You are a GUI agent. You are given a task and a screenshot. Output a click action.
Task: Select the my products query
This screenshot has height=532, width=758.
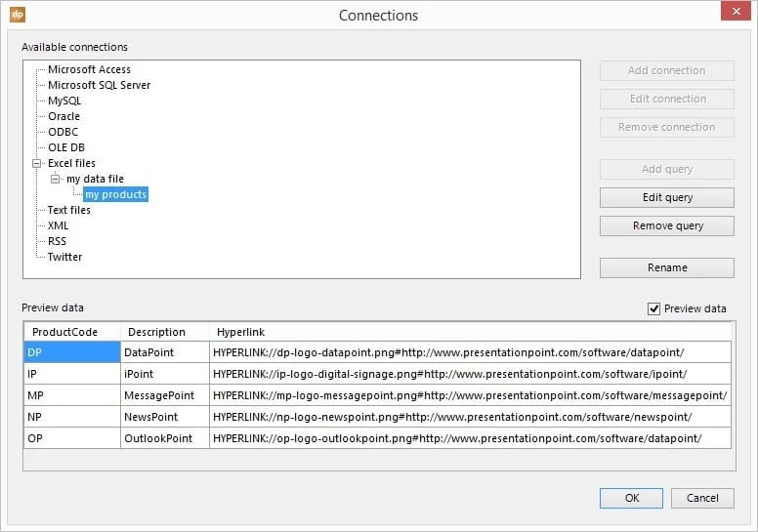pyautogui.click(x=116, y=194)
